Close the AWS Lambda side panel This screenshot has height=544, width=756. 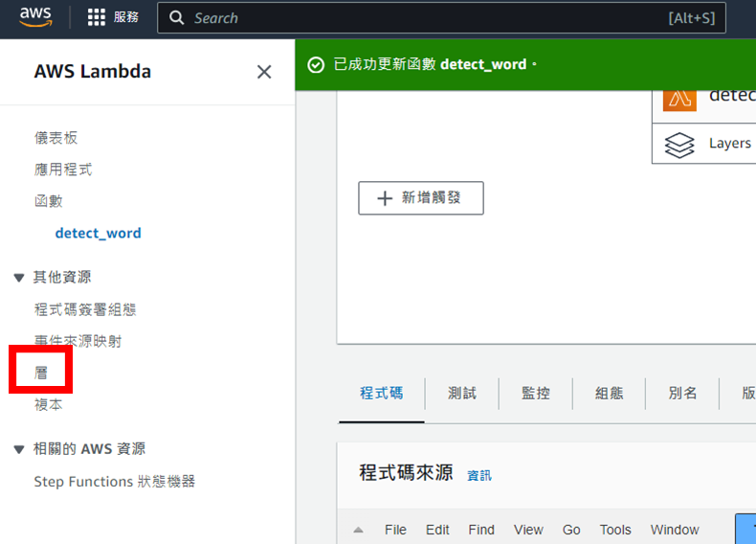coord(264,72)
